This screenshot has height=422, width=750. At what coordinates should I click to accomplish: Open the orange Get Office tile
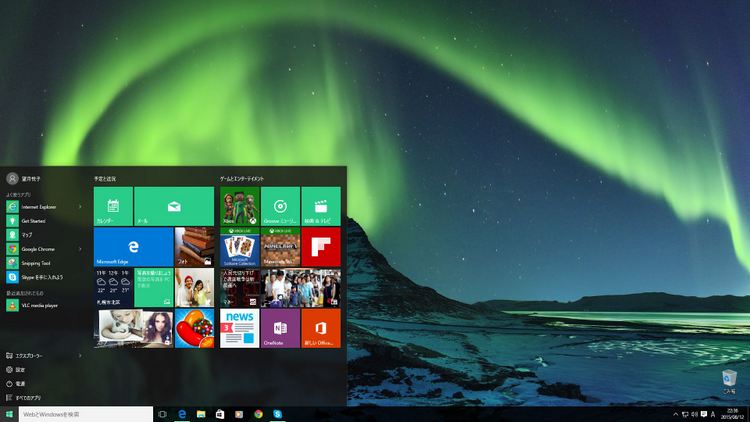(321, 328)
